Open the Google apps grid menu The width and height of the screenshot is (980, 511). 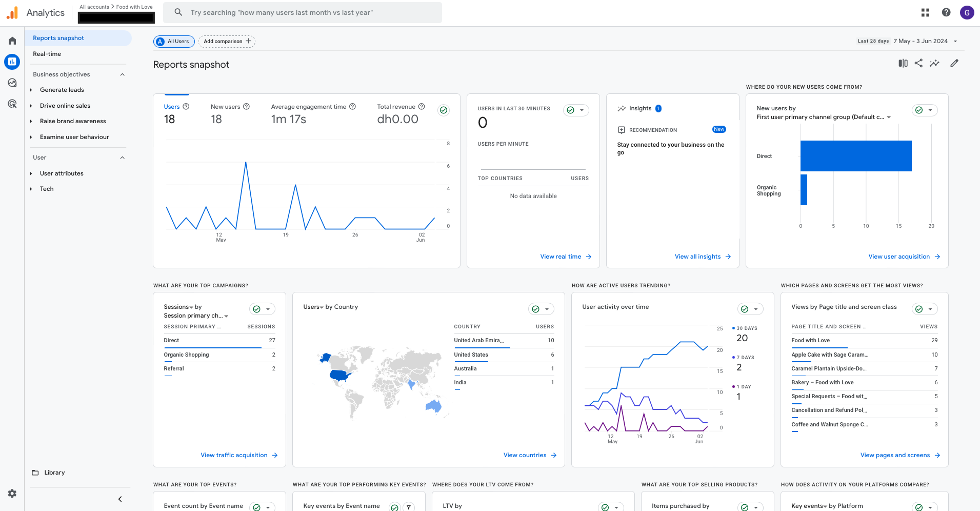click(x=925, y=12)
